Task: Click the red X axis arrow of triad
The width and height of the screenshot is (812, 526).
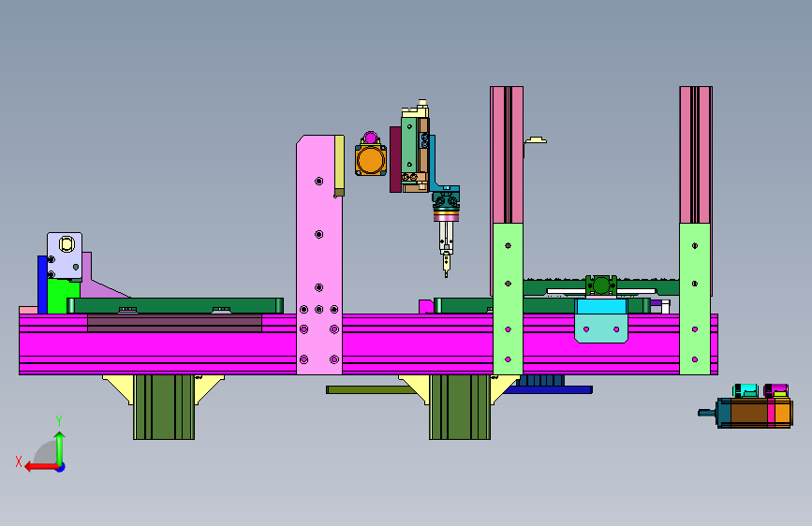Action: pos(41,467)
